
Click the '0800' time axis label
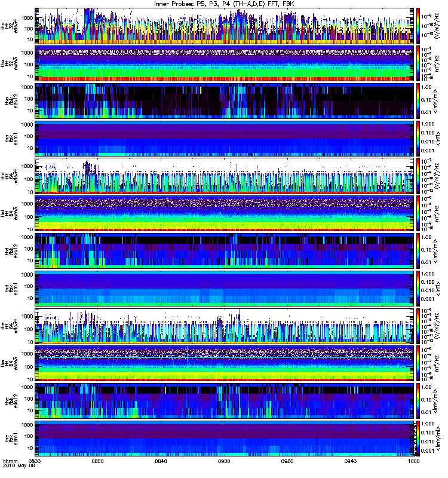[35, 461]
